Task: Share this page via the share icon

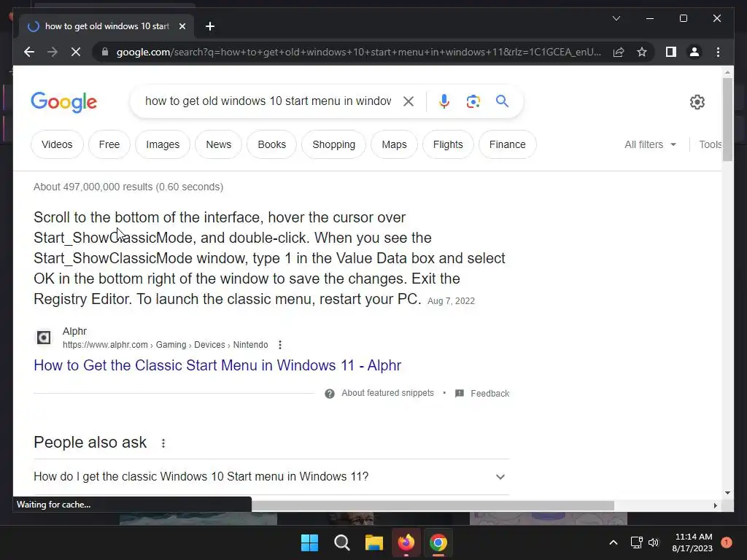Action: click(619, 52)
